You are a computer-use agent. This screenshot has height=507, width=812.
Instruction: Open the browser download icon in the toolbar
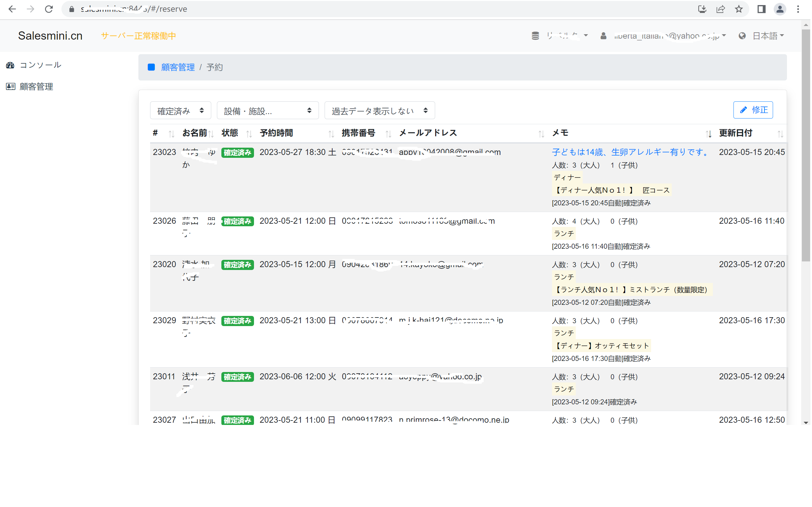click(702, 9)
